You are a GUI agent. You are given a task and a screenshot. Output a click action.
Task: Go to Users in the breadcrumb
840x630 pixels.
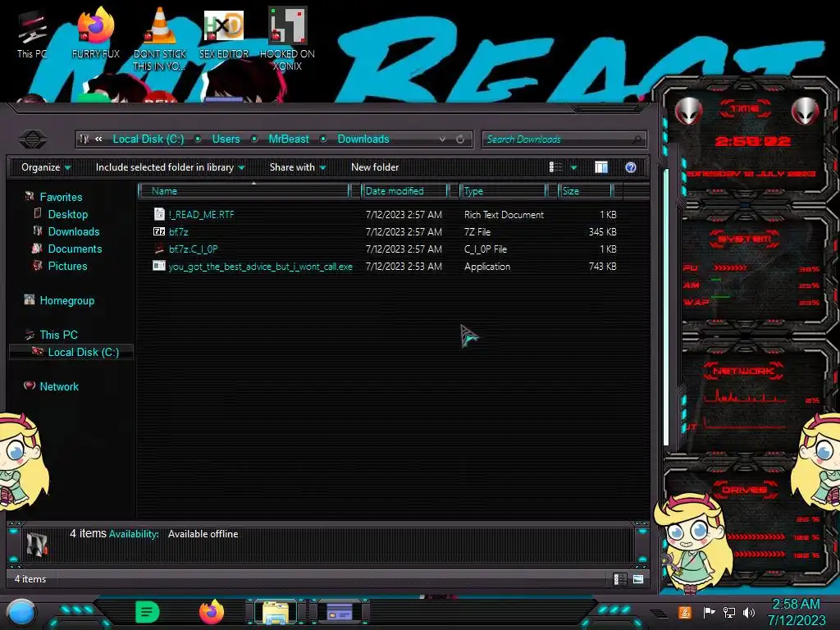point(226,139)
